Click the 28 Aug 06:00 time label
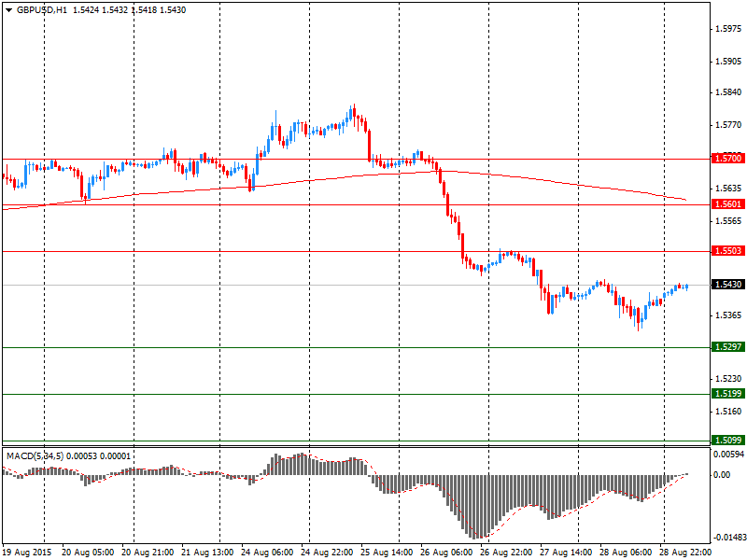Image resolution: width=747 pixels, height=560 pixels. point(626,553)
